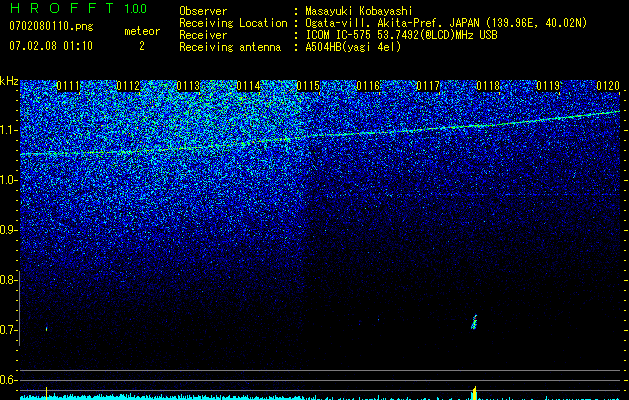Click the meteor echo near 0118
629x400 pixels.
point(474,322)
